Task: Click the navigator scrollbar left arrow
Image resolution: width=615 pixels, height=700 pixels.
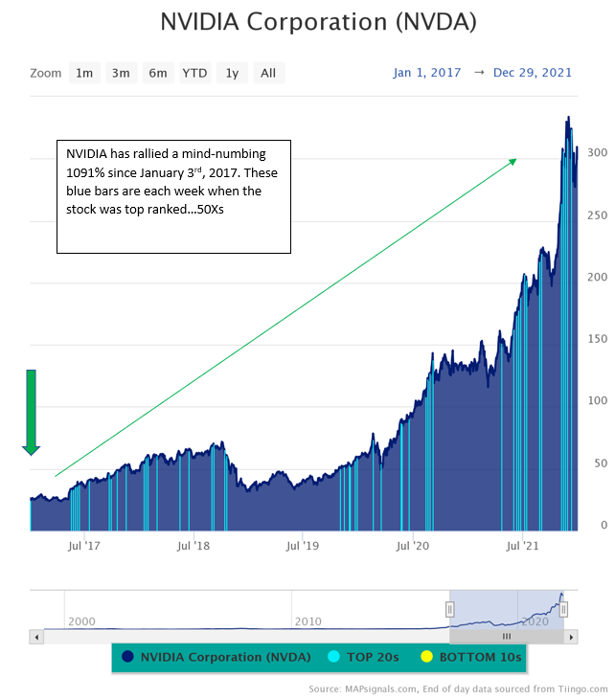Action: [36, 637]
